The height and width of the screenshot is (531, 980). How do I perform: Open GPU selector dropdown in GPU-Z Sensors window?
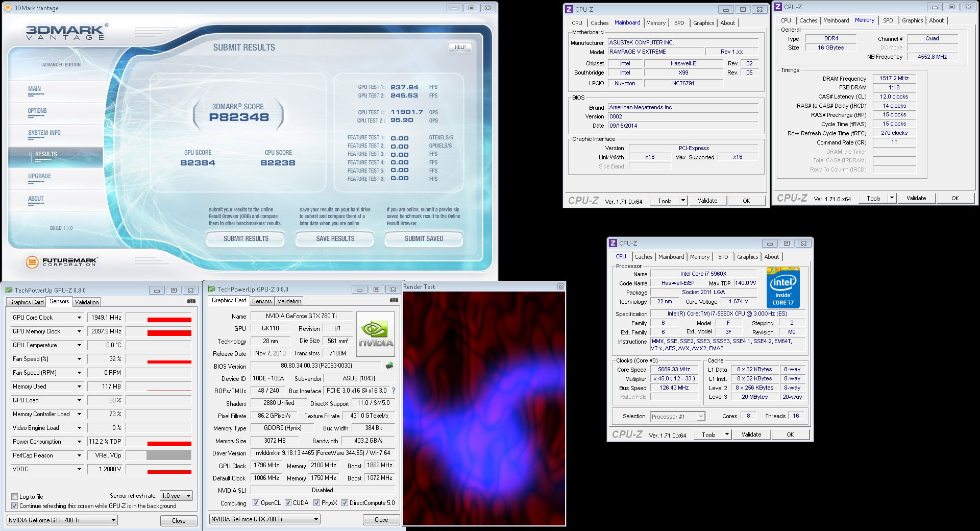click(62, 520)
